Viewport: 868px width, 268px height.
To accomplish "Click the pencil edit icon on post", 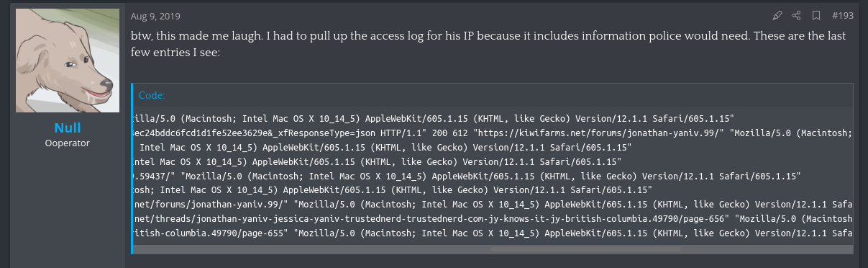I will (777, 15).
